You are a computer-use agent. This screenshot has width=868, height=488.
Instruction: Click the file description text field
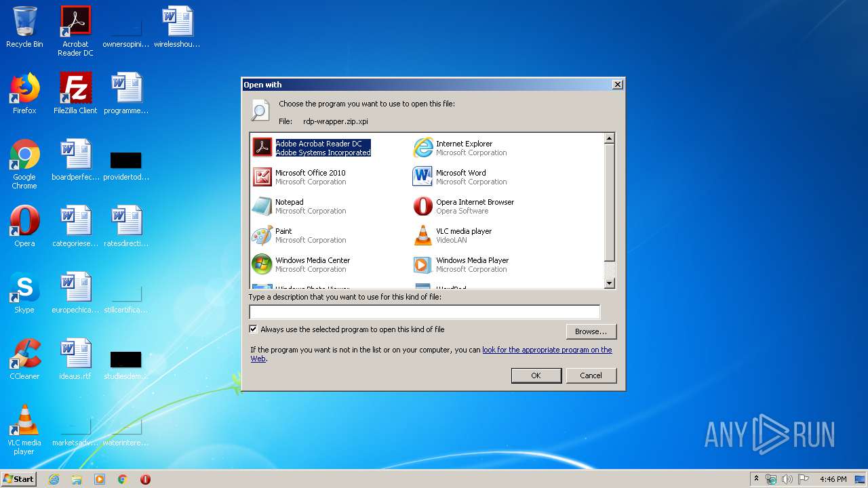click(x=425, y=312)
